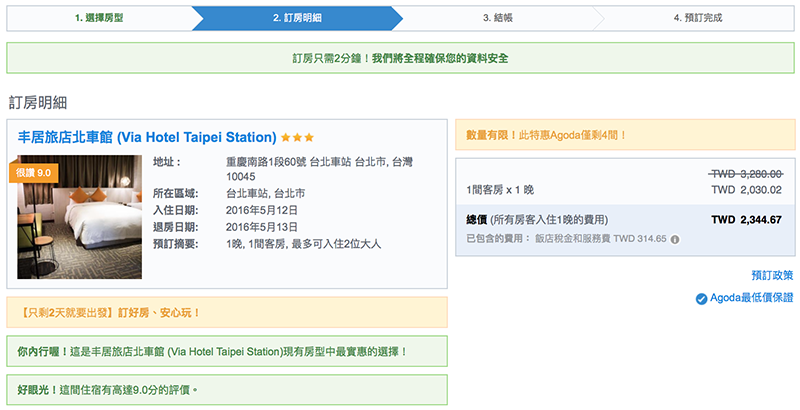This screenshot has height=410, width=800.
Task: Open the Agoda最低價保證 link
Action: click(752, 298)
